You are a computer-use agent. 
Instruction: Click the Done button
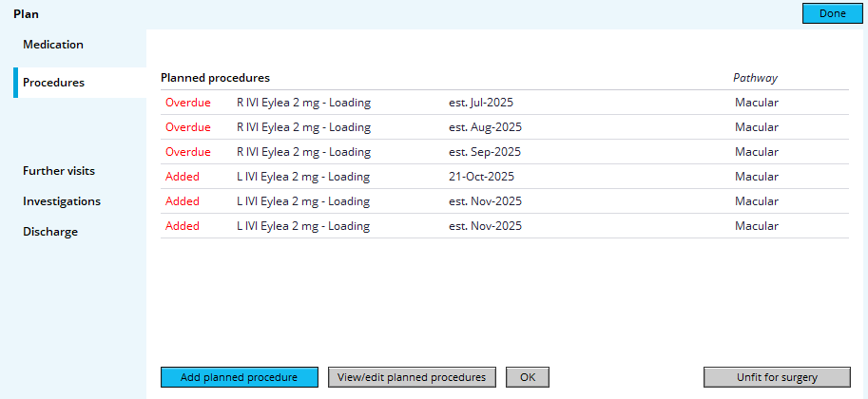832,13
